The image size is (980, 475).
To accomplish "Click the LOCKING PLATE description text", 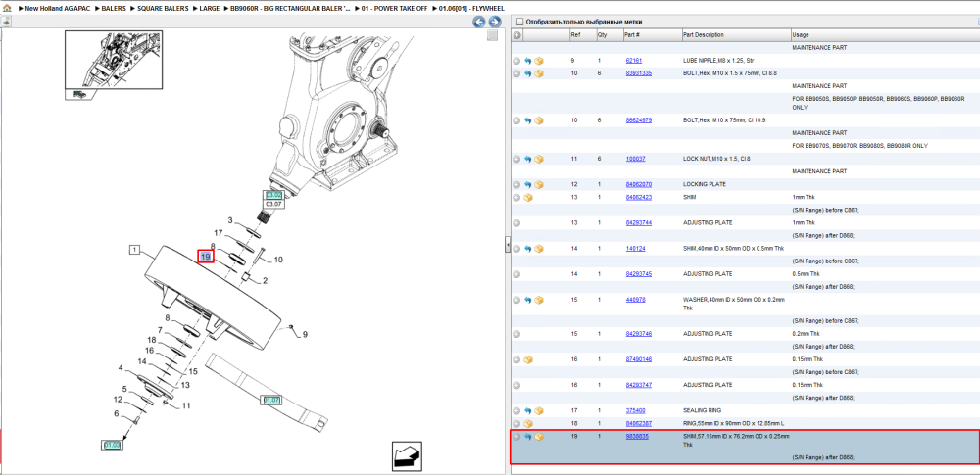I will pos(704,184).
